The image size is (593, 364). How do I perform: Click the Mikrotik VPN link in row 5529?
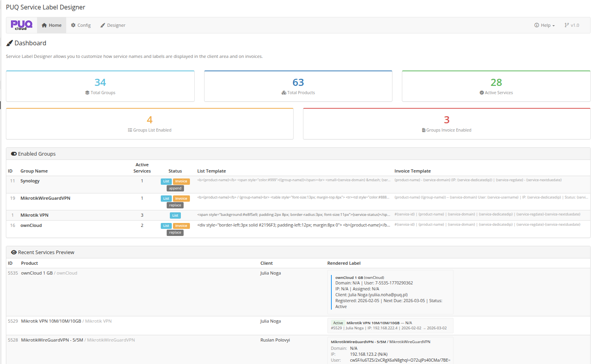pos(98,321)
